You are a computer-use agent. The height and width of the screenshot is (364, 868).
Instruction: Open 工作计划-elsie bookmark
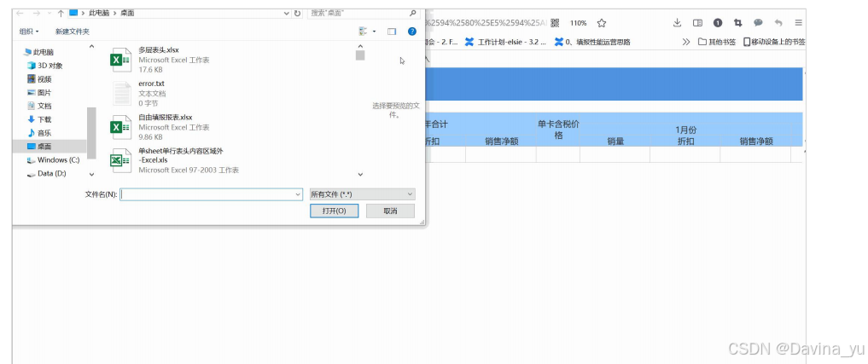(506, 42)
